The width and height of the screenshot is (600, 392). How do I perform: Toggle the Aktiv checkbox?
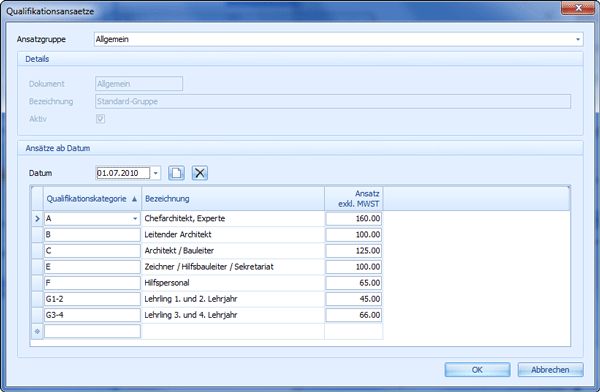(x=100, y=119)
